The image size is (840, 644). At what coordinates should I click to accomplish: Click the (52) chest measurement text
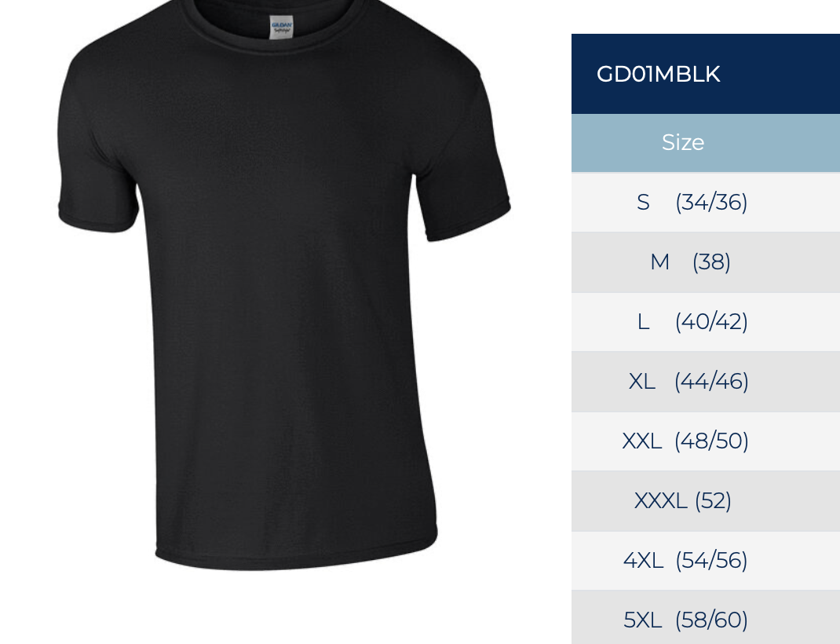pos(713,502)
